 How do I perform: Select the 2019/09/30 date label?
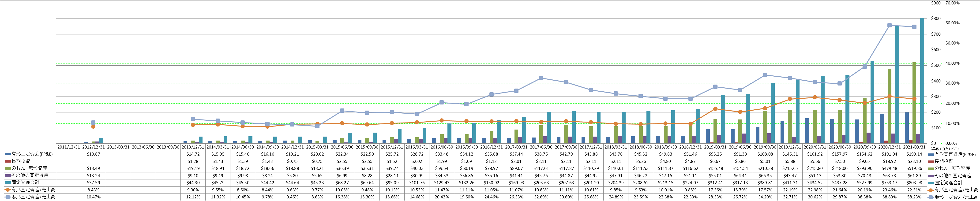[765, 147]
